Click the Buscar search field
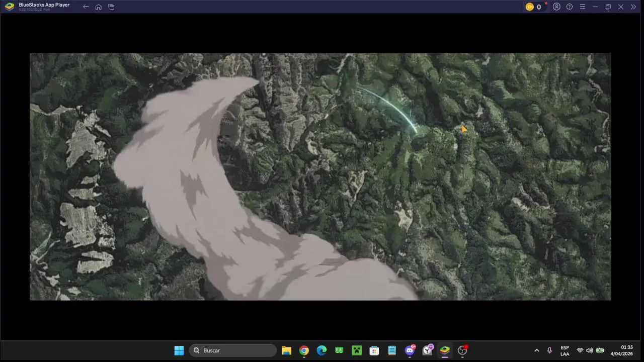The width and height of the screenshot is (644, 362). tap(233, 350)
